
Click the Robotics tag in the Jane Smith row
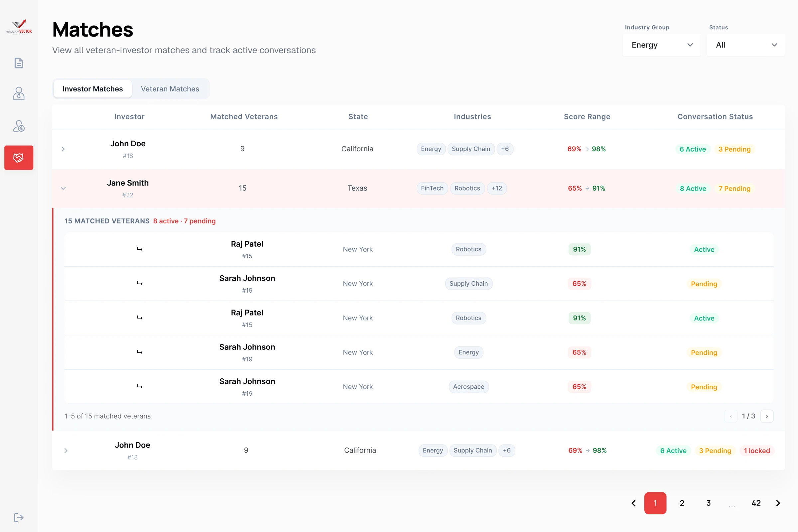(x=467, y=188)
